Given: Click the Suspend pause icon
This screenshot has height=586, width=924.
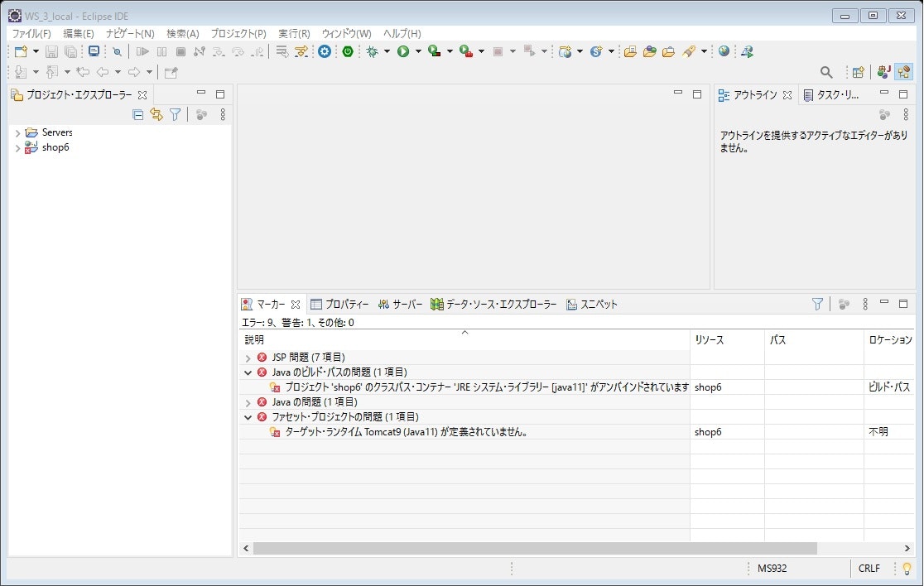Looking at the screenshot, I should pos(162,52).
